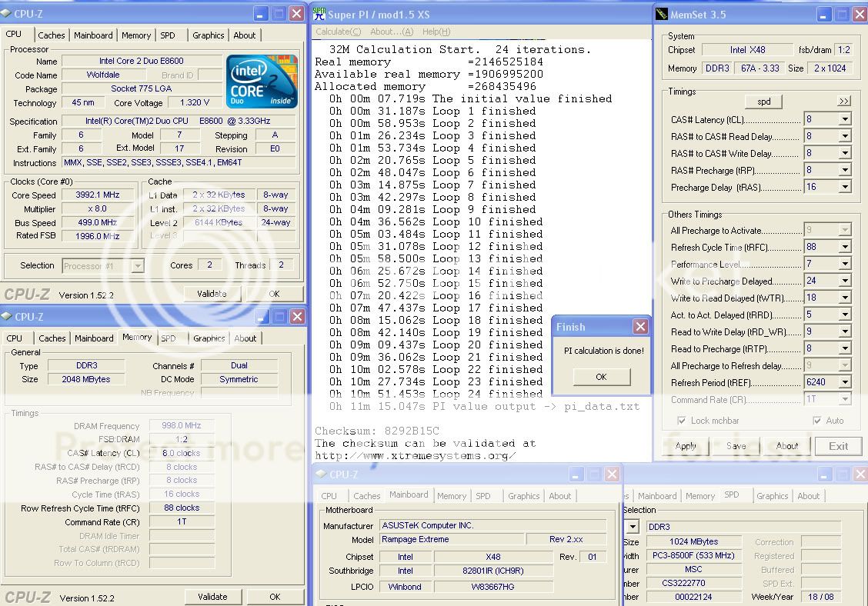868x606 pixels.
Task: Click the xtremesystems.org URL text
Action: [x=416, y=456]
